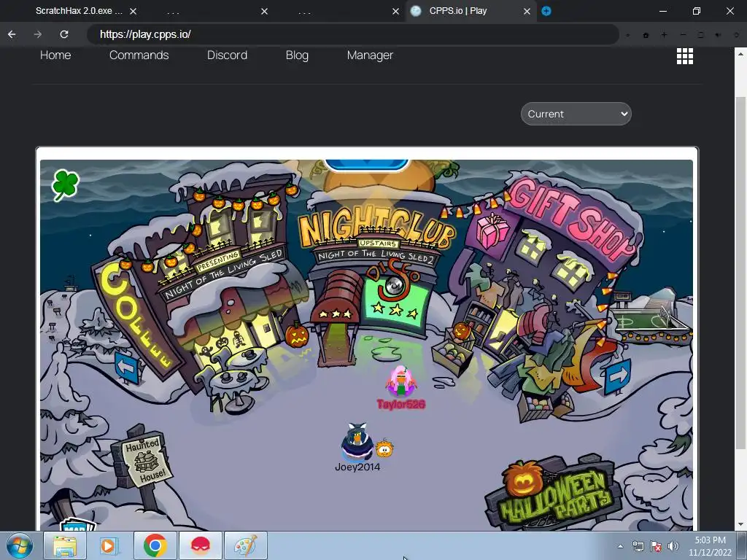Open new tab with blue plus button
Image resolution: width=747 pixels, height=560 pixels.
point(546,11)
